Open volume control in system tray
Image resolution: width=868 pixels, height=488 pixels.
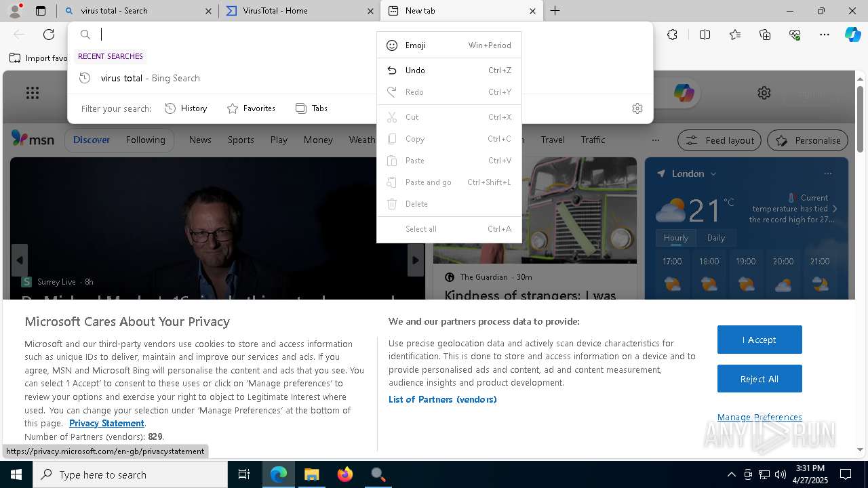[781, 474]
